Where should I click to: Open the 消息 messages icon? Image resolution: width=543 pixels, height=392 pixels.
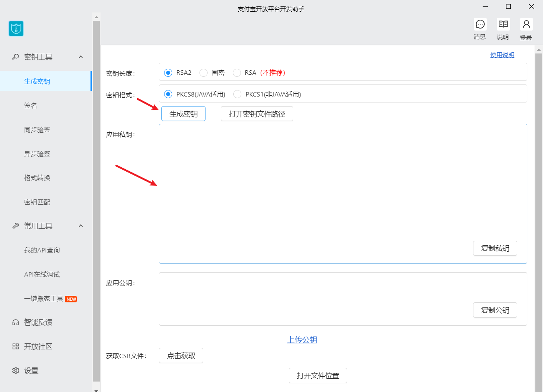[480, 25]
